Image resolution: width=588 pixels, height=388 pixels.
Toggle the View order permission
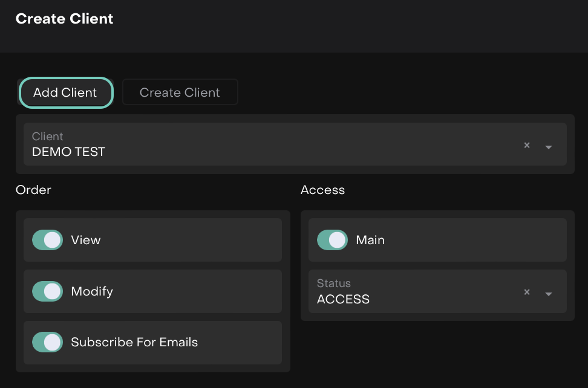pos(47,240)
